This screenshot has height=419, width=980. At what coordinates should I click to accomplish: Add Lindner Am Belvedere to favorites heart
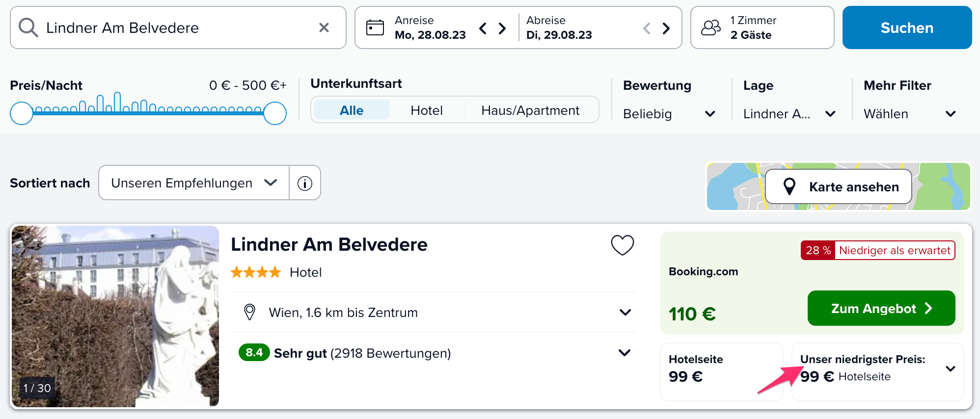(x=622, y=245)
